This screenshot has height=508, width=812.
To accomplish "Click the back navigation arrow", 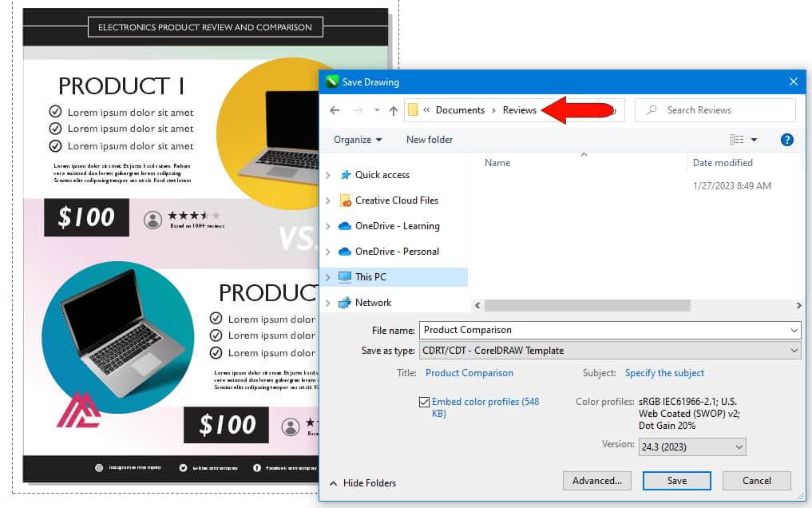I will pyautogui.click(x=335, y=110).
